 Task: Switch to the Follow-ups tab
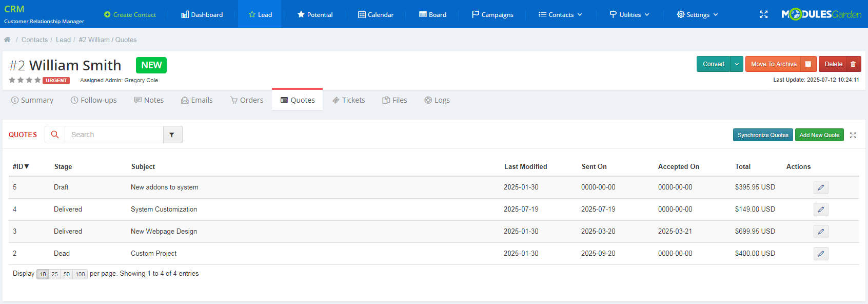[94, 100]
